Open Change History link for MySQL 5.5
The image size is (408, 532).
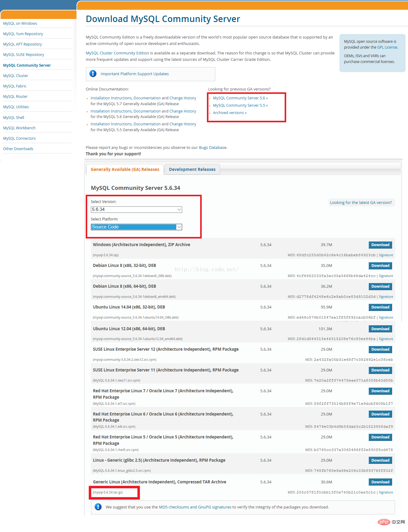click(183, 124)
